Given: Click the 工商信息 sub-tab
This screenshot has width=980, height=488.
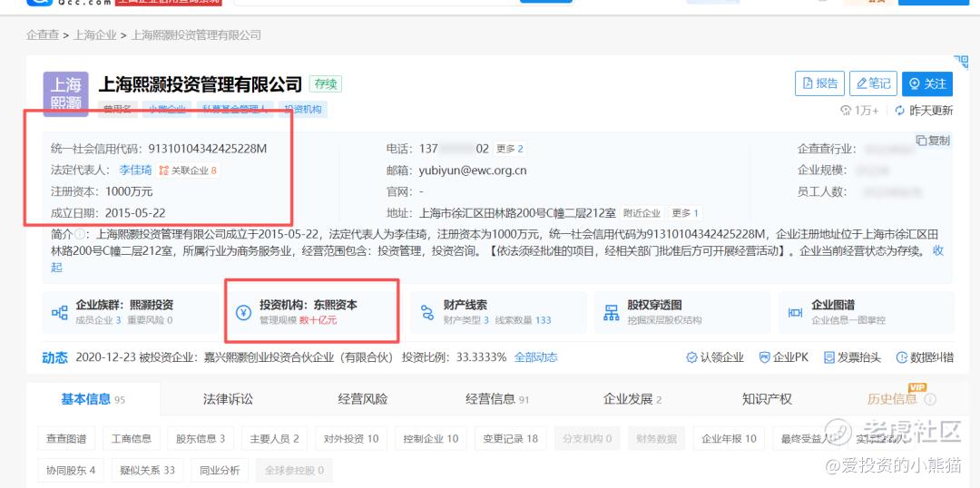Looking at the screenshot, I should point(132,439).
